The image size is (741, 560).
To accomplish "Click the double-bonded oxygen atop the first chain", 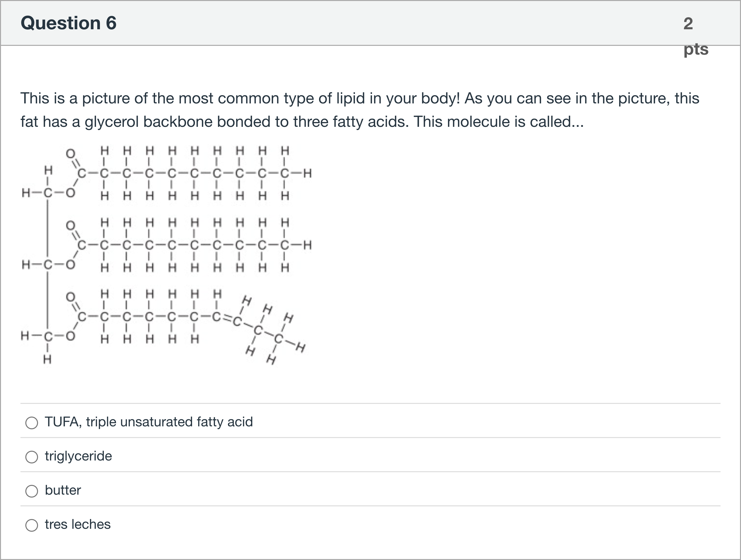I will 70,153.
